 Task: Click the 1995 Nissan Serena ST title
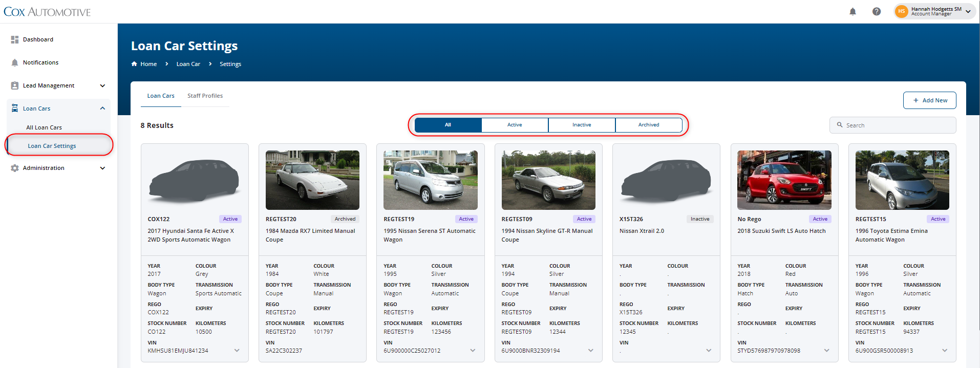pos(430,235)
